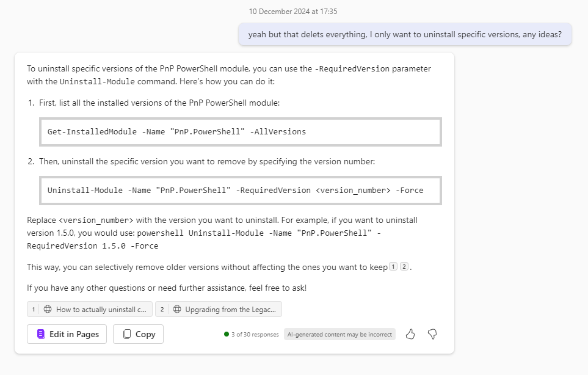Click the globe icon on the second source
588x375 pixels.
[x=177, y=310]
